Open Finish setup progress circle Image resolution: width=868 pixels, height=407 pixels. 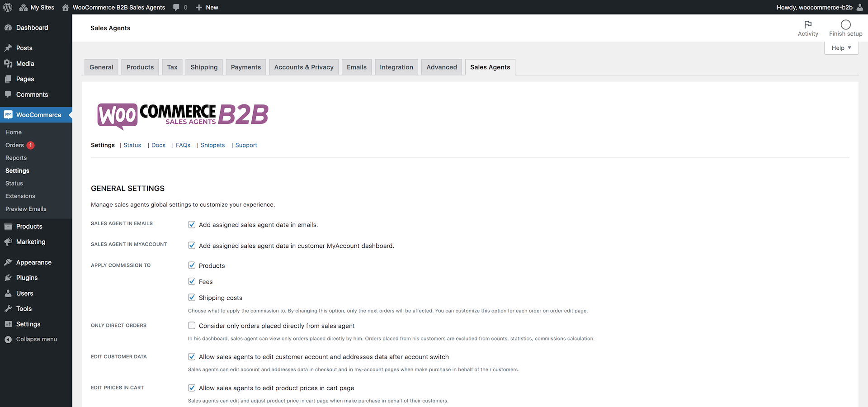pos(845,25)
